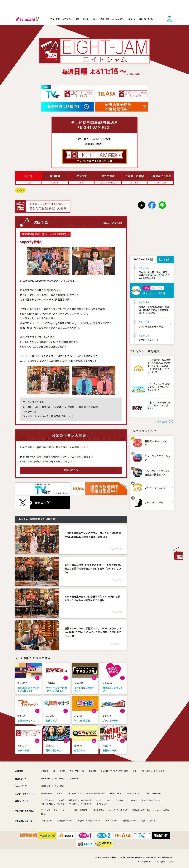Open the ビートたけしのTVタックル program thumbnail

pyautogui.click(x=85, y=671)
